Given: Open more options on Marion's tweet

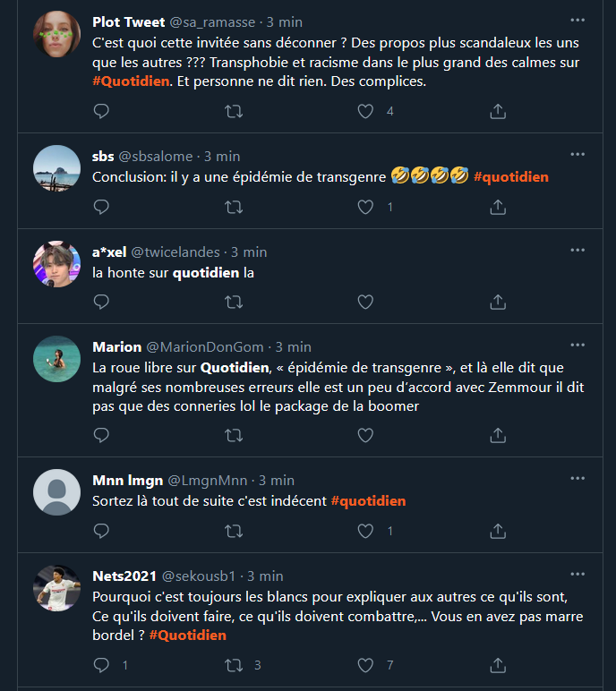Looking at the screenshot, I should point(577,345).
